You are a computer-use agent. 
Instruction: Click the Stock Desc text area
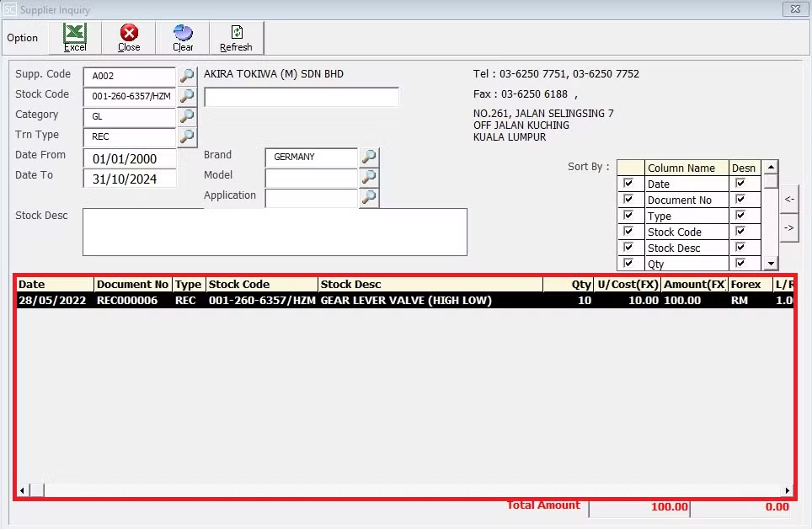point(275,232)
